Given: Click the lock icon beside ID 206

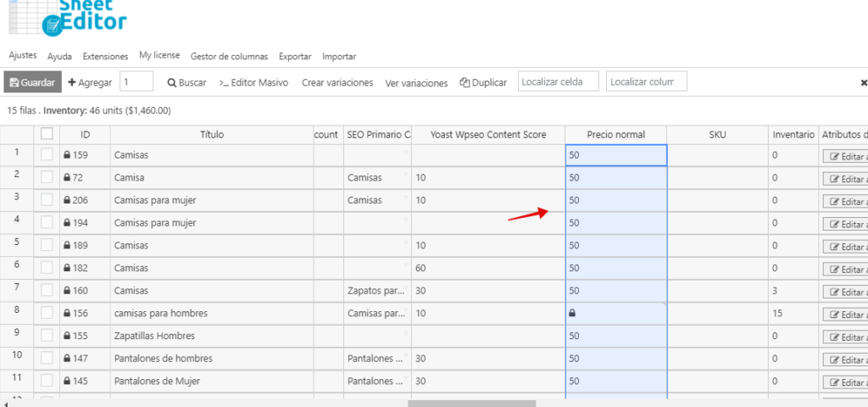Looking at the screenshot, I should click(x=67, y=200).
